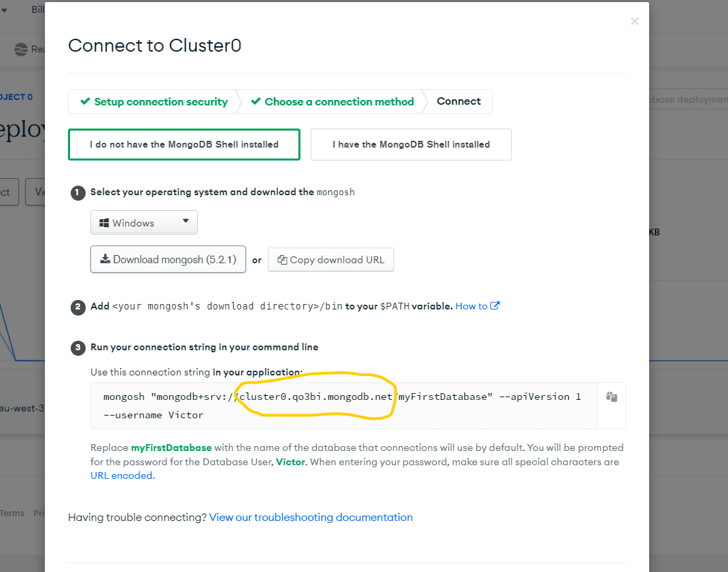Close the Connect to Cluster0 dialog
Viewport: 728px width, 572px height.
point(634,22)
